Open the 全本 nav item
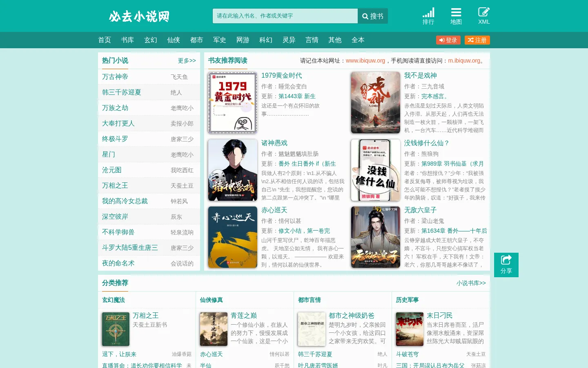 click(x=358, y=40)
